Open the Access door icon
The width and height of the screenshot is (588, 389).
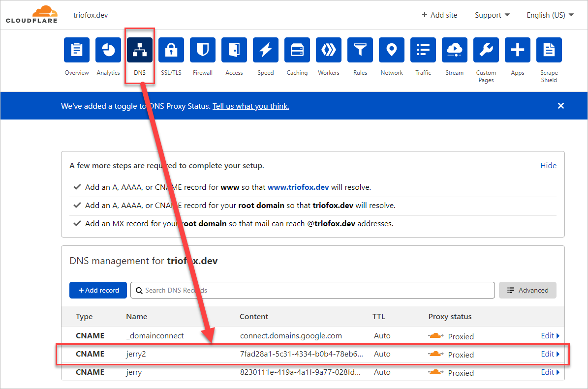234,50
